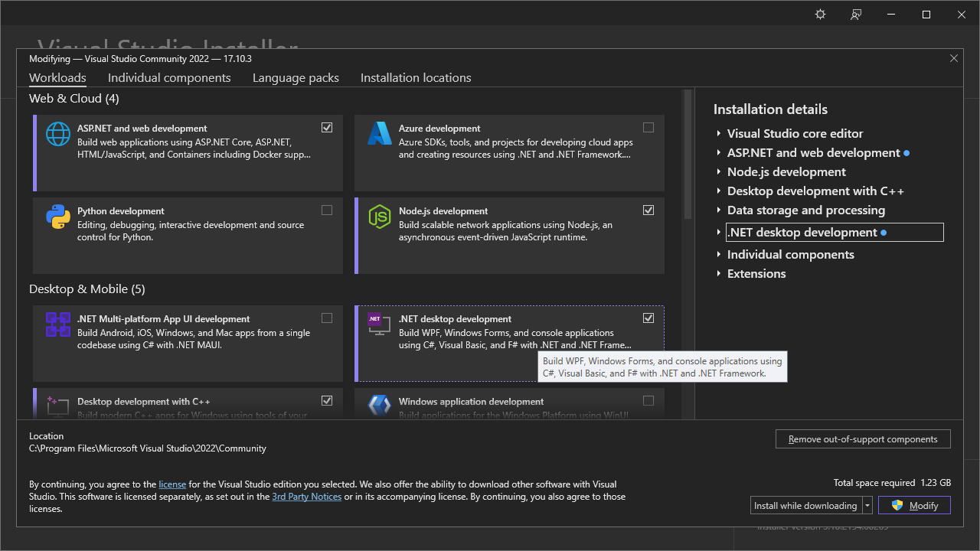980x551 pixels.
Task: Click the Windows application development icon
Action: [x=380, y=406]
